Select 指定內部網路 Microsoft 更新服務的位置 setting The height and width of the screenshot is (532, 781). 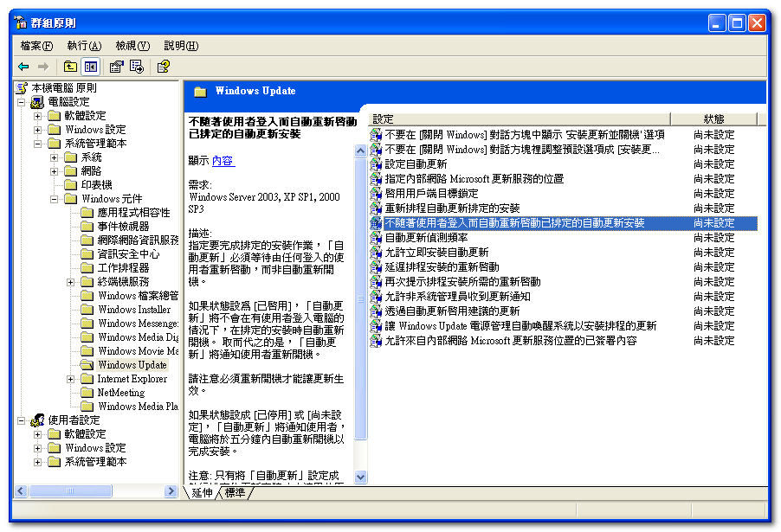tap(474, 179)
